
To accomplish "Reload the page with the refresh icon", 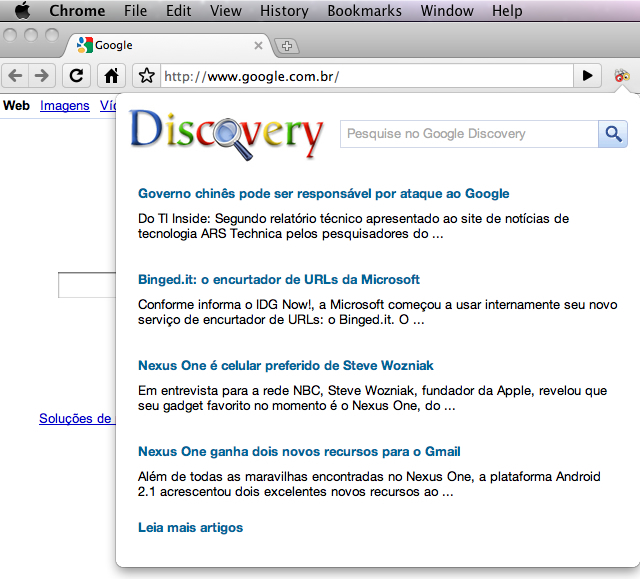I will tap(76, 76).
